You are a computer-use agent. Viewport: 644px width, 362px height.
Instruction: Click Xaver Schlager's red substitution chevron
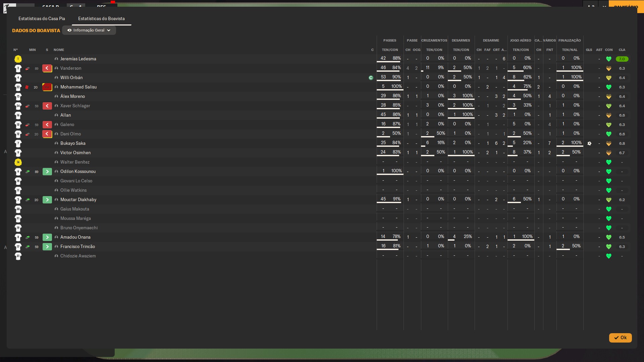pos(47,106)
